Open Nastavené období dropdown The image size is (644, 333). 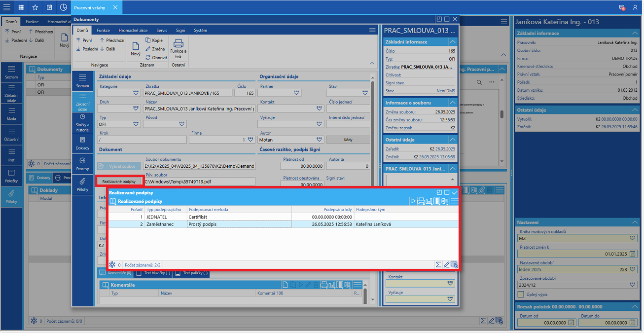click(x=633, y=269)
